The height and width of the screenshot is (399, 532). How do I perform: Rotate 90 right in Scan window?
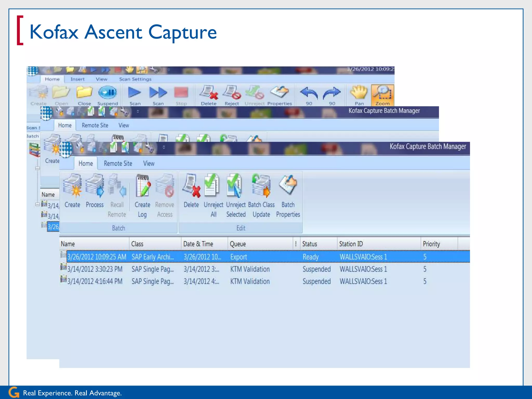click(x=332, y=95)
